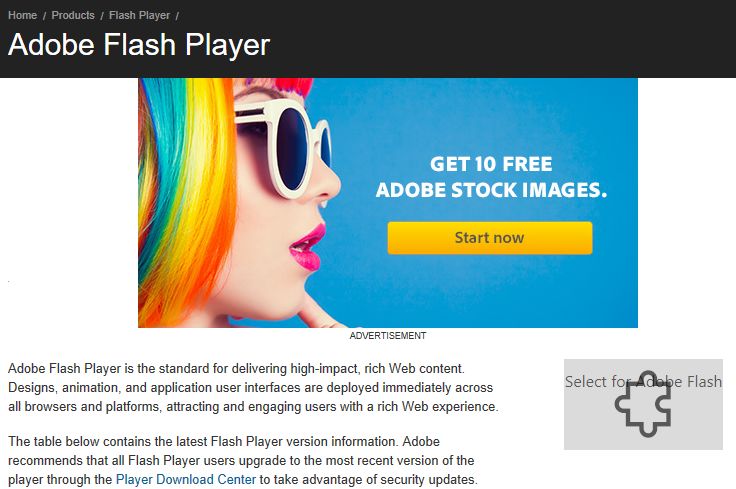Click the puzzle piece plugin icon

point(643,404)
